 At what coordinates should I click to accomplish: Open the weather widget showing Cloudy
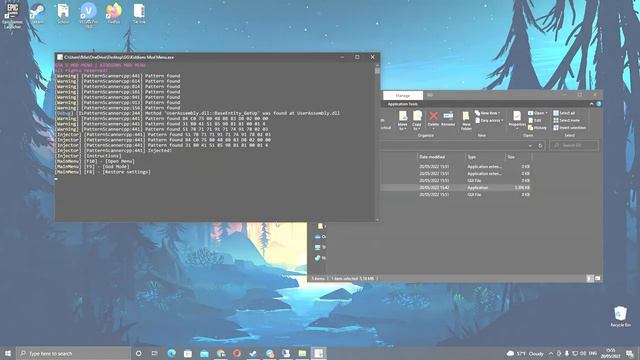pos(525,353)
